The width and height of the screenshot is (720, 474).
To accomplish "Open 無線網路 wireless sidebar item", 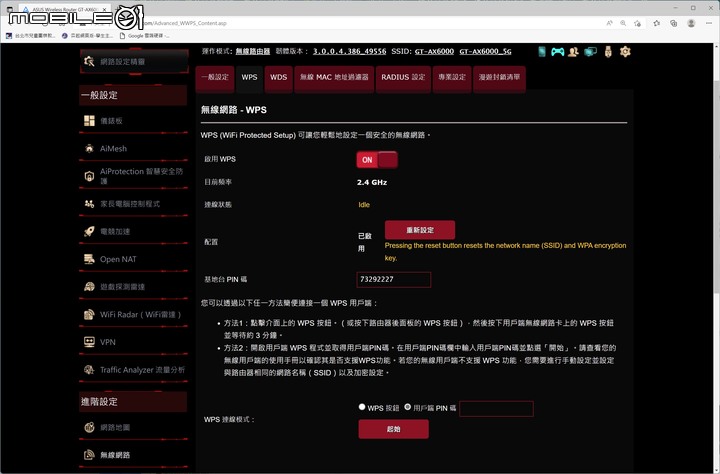I will click(134, 455).
